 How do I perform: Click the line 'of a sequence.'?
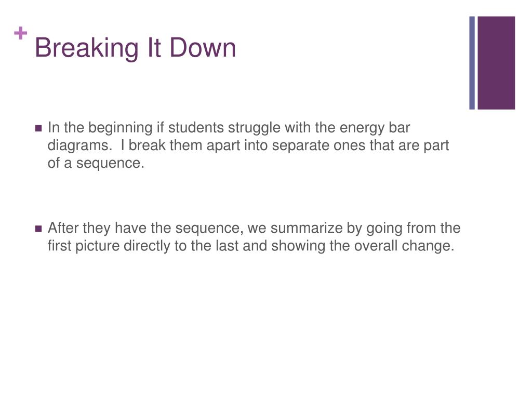pyautogui.click(x=96, y=163)
